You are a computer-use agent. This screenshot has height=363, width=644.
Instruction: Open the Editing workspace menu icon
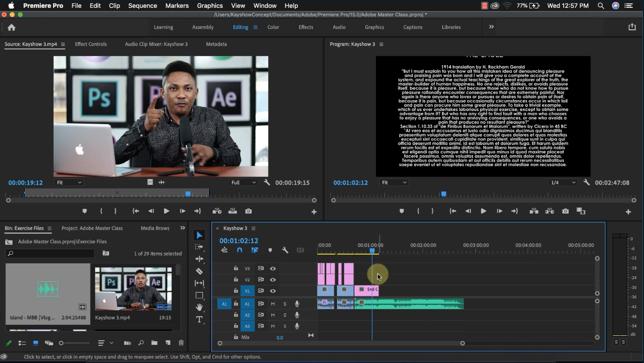pyautogui.click(x=255, y=27)
